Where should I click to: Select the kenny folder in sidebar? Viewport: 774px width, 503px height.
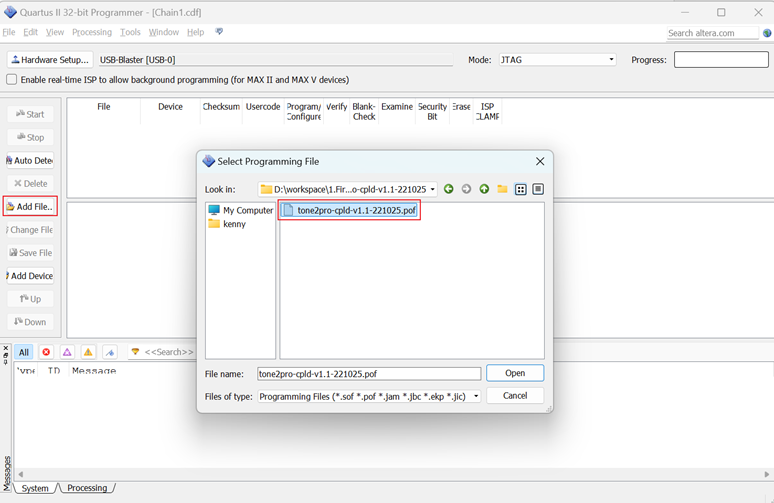(227, 224)
